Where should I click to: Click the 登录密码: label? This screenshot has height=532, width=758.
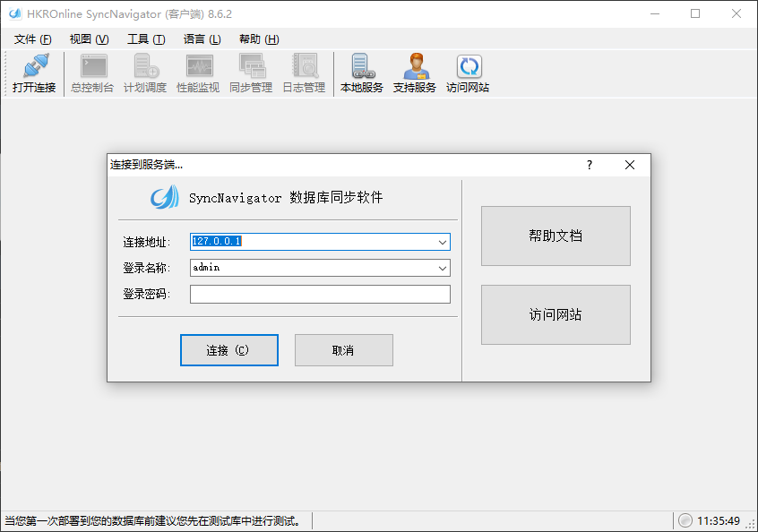146,294
